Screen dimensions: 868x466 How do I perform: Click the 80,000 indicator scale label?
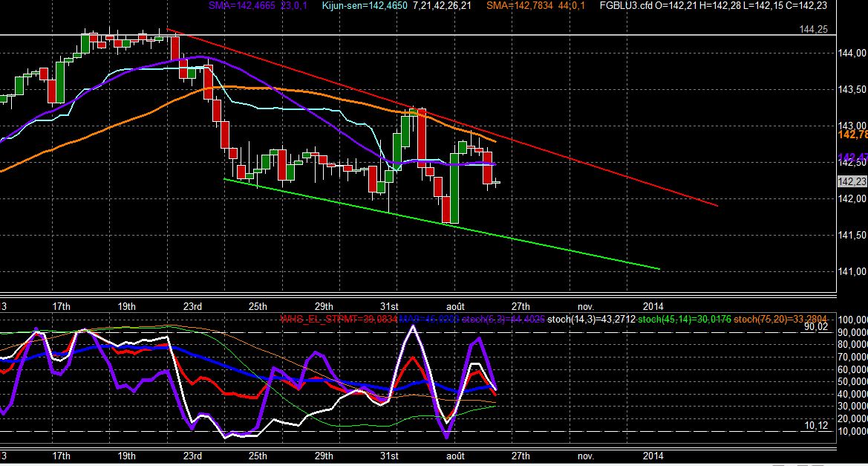(x=853, y=345)
